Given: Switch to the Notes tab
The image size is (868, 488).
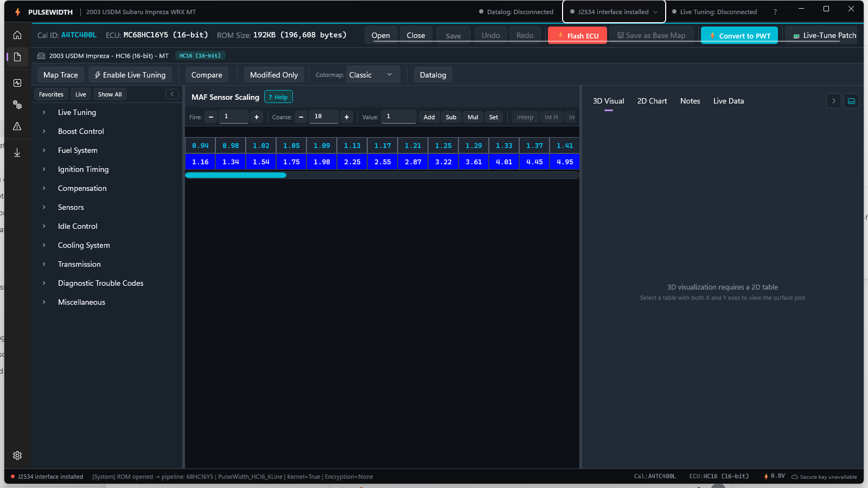Looking at the screenshot, I should pos(690,101).
